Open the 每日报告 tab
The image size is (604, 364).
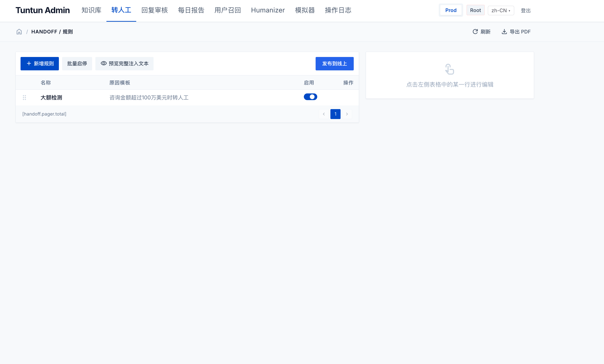(x=191, y=10)
